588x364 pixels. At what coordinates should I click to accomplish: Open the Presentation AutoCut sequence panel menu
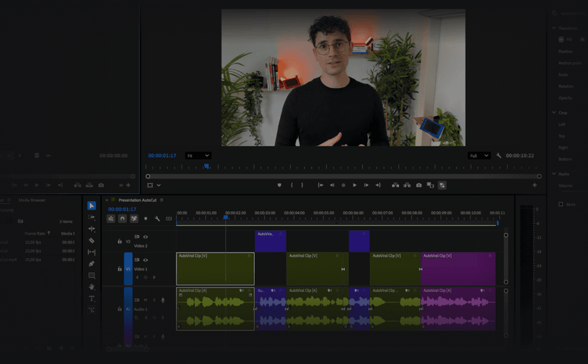point(162,200)
